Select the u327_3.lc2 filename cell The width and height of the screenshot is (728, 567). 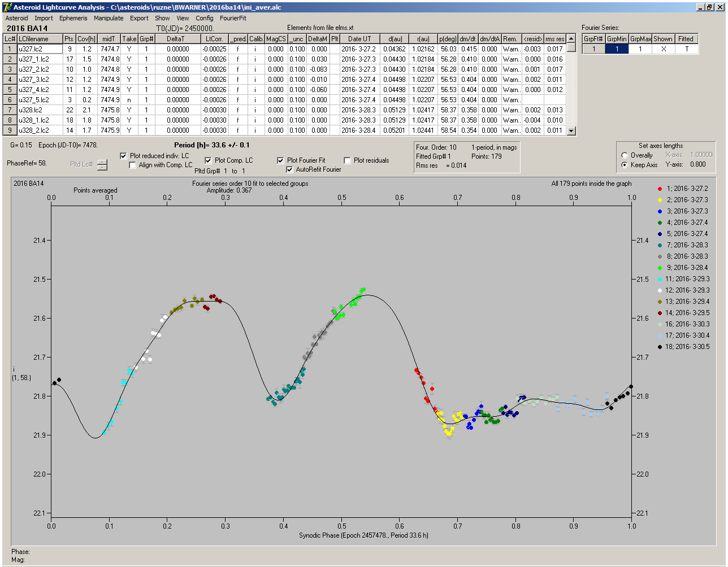point(40,80)
